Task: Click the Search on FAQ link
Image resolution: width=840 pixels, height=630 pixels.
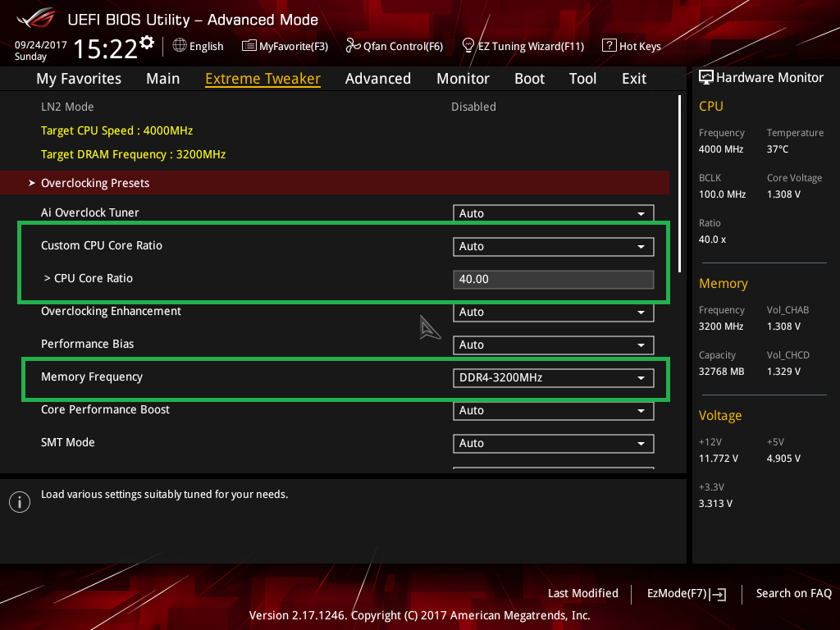Action: 793,593
